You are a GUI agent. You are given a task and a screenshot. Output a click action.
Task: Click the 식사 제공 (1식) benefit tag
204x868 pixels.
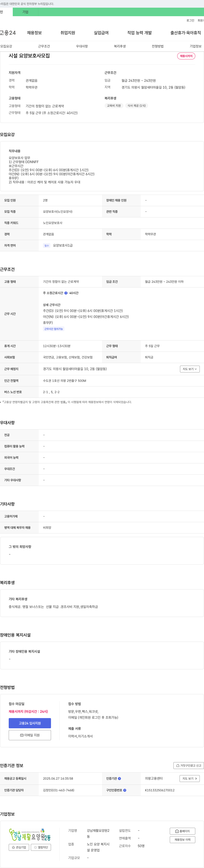pyautogui.click(x=136, y=105)
